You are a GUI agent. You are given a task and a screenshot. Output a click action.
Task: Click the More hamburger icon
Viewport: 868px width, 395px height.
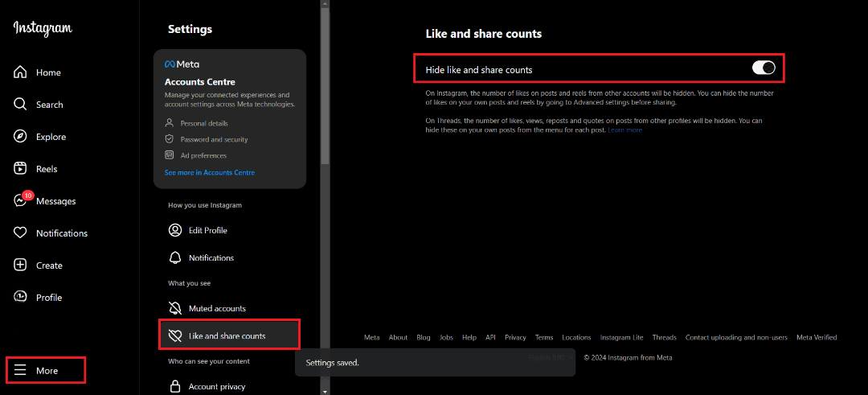(x=20, y=371)
